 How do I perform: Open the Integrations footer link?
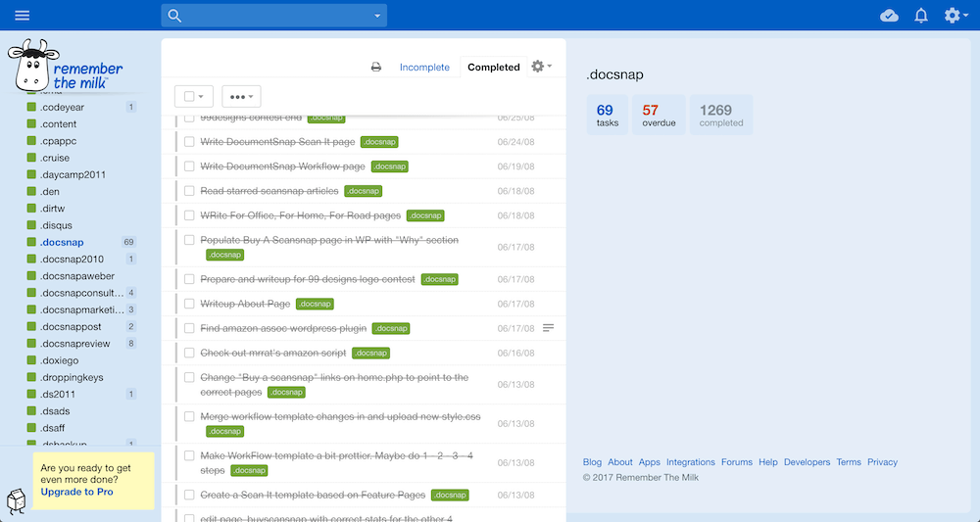pos(691,462)
